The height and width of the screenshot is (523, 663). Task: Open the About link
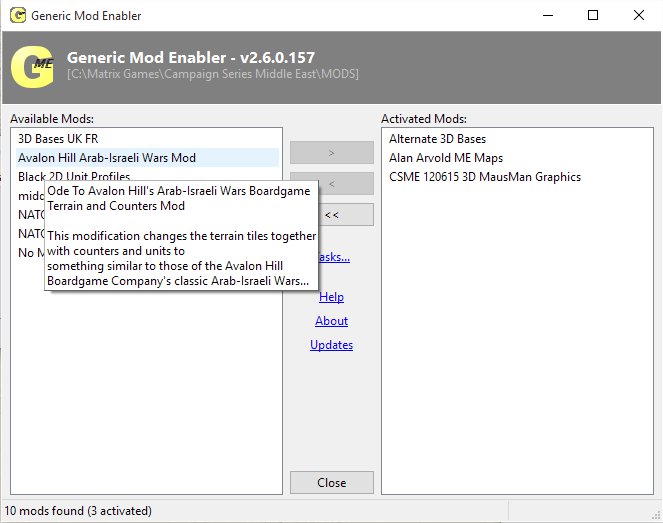(332, 321)
